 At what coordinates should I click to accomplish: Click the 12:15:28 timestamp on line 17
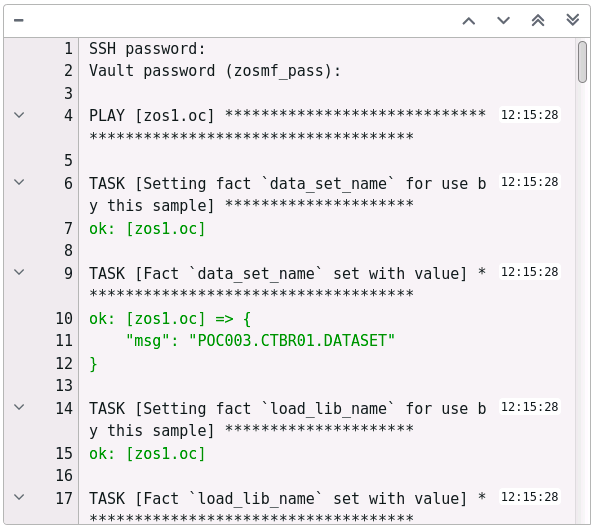click(530, 497)
